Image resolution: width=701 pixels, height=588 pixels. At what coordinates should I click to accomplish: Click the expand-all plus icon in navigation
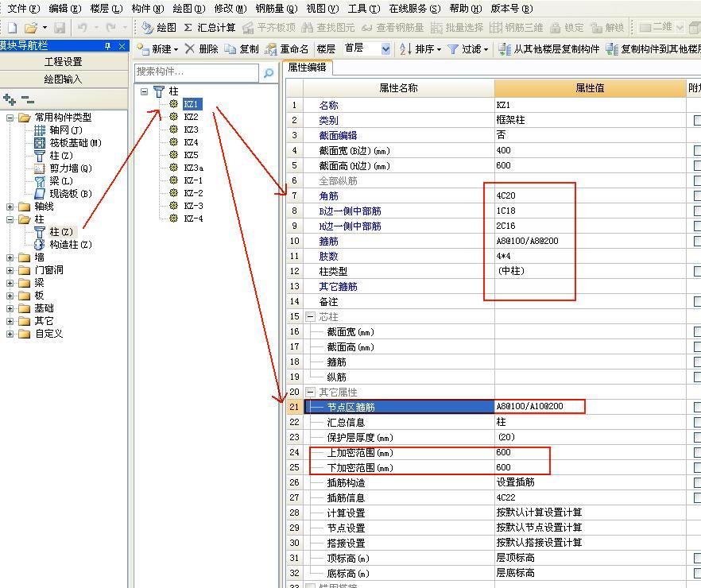tap(10, 99)
